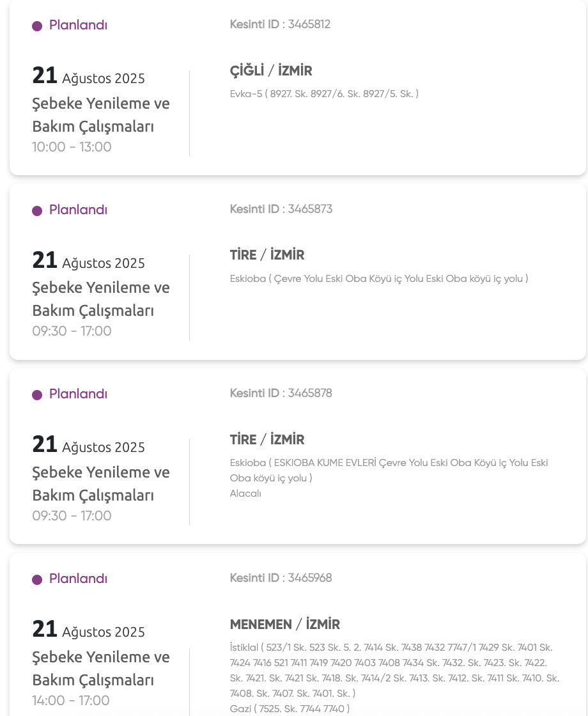The width and height of the screenshot is (588, 716).
Task: Click Kesinti ID 3465873
Action: pyautogui.click(x=281, y=209)
